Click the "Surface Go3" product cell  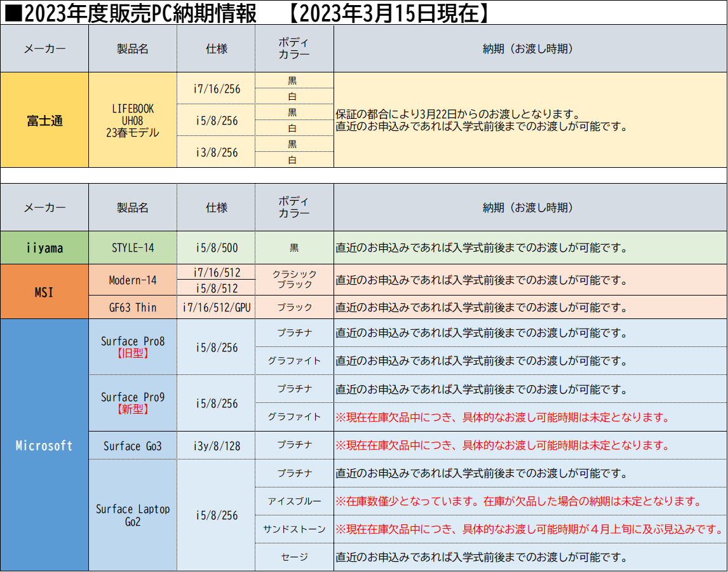(133, 446)
